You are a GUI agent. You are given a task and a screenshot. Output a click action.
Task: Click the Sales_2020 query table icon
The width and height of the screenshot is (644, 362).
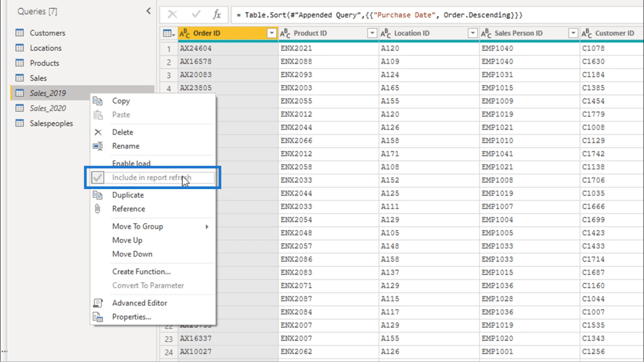pyautogui.click(x=20, y=108)
